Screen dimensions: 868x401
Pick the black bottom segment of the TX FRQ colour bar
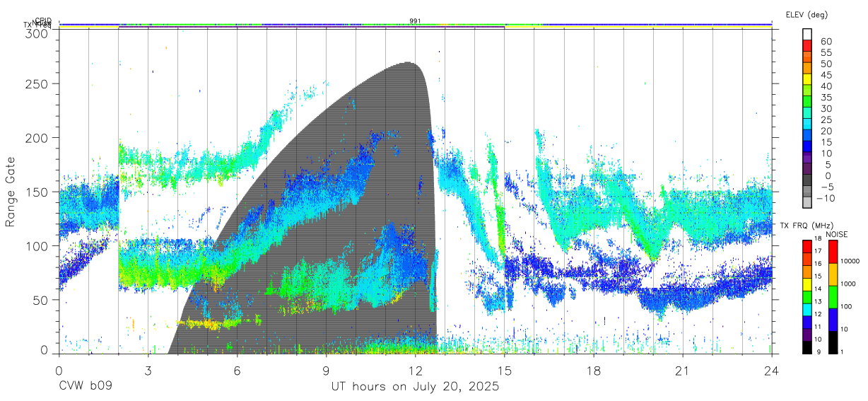point(807,347)
